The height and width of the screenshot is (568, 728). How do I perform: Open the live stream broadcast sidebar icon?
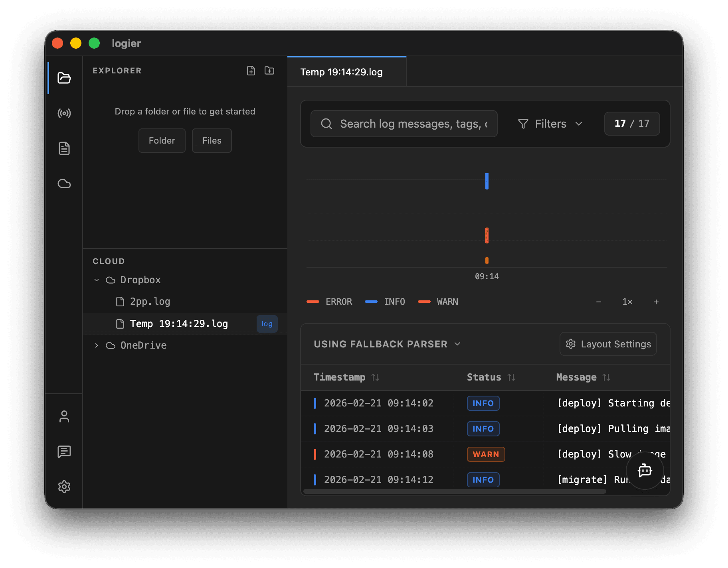(64, 113)
